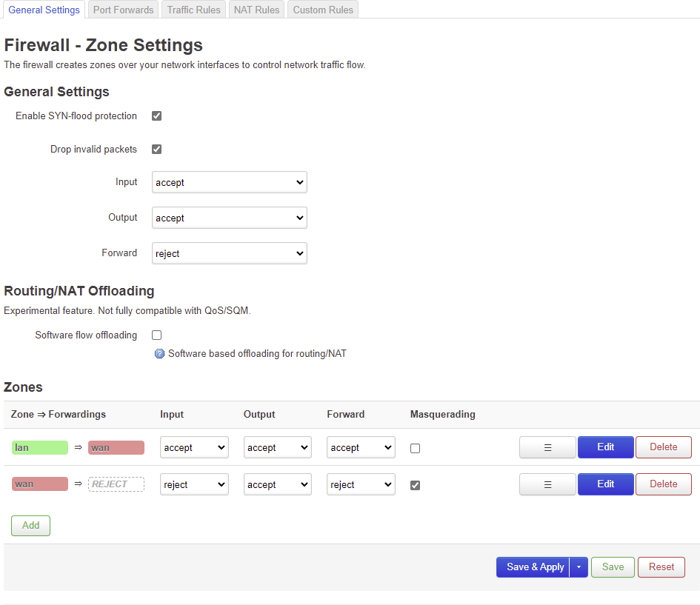Enable Masquerading for the lan zone
Viewport: 700px width, 605px height.
415,447
